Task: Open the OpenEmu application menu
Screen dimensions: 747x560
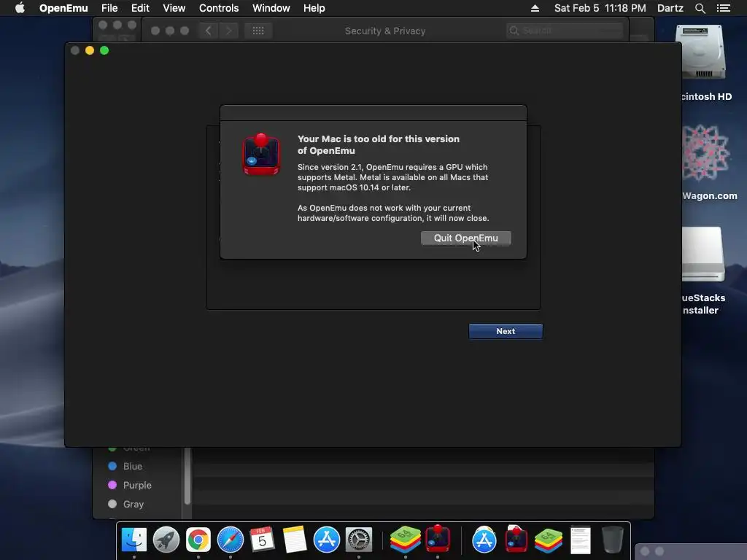Action: (x=63, y=8)
